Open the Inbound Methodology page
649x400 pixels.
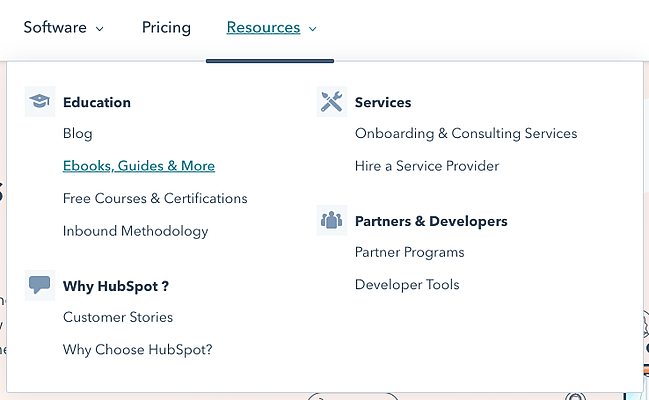point(135,231)
